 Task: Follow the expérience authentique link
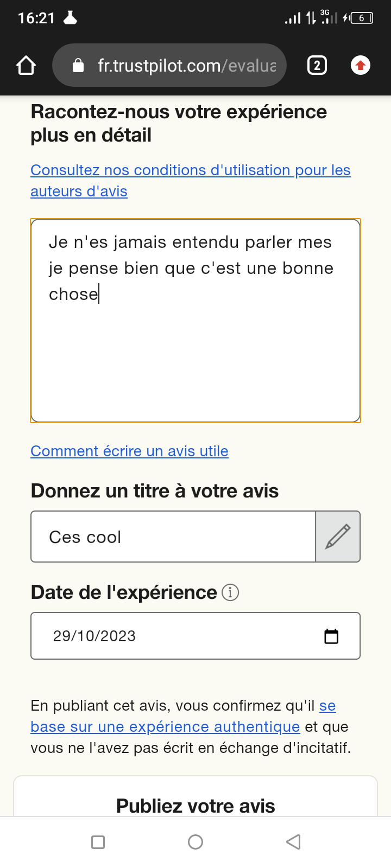(x=165, y=727)
